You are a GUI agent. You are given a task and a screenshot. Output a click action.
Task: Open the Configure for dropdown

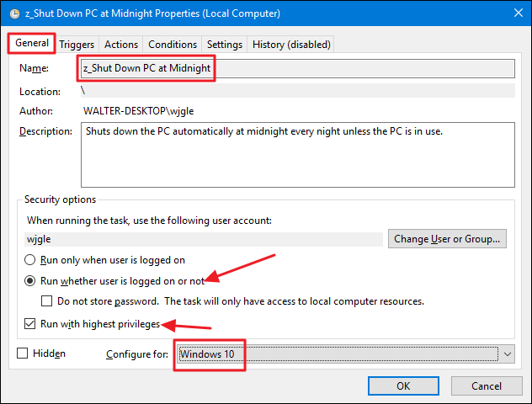pyautogui.click(x=337, y=354)
